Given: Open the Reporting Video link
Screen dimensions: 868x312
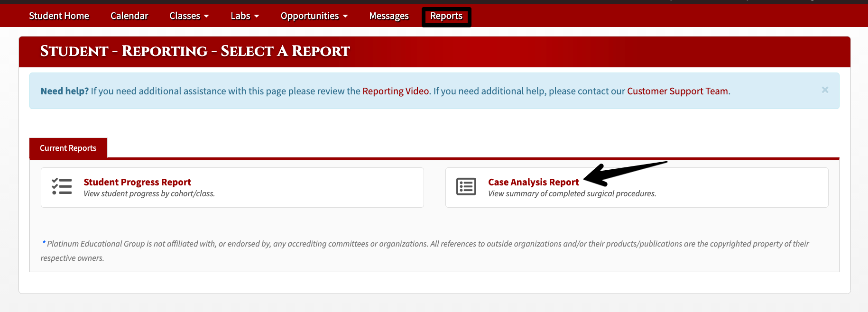Looking at the screenshot, I should click(x=396, y=91).
